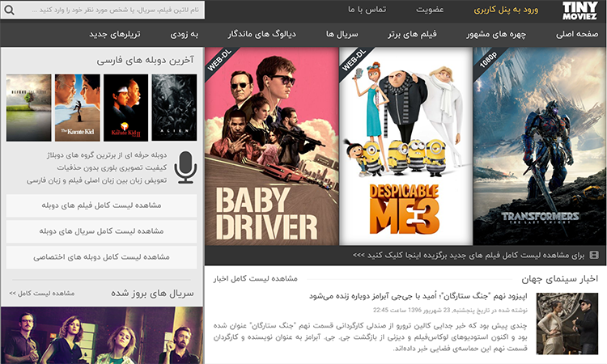
Task: Open the Star Wars news article thumbnail
Action: click(x=567, y=324)
